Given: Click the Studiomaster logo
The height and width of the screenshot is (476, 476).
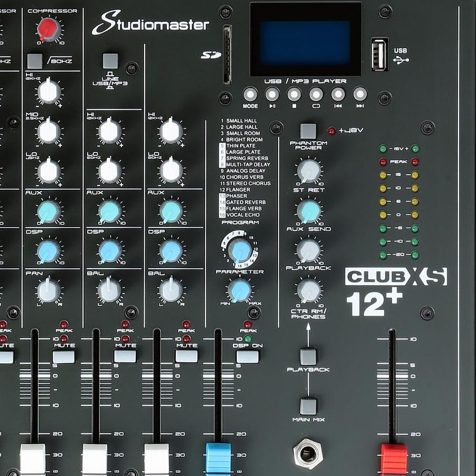Looking at the screenshot, I should point(150,23).
